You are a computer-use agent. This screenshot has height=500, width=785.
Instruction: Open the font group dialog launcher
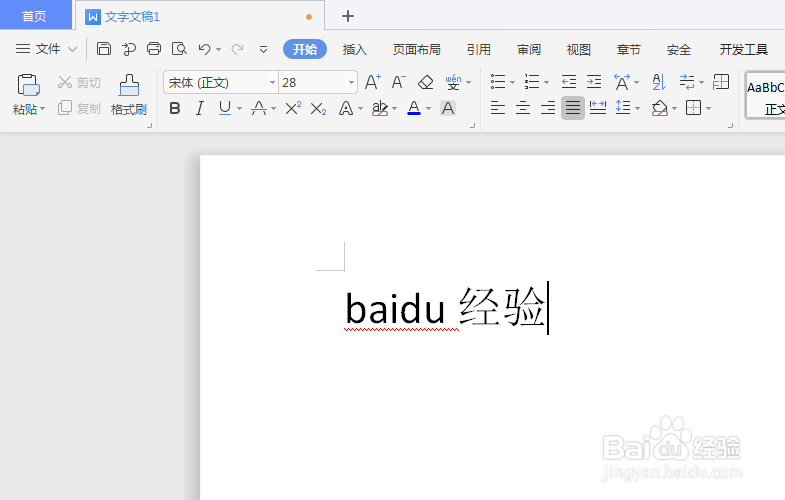point(472,126)
